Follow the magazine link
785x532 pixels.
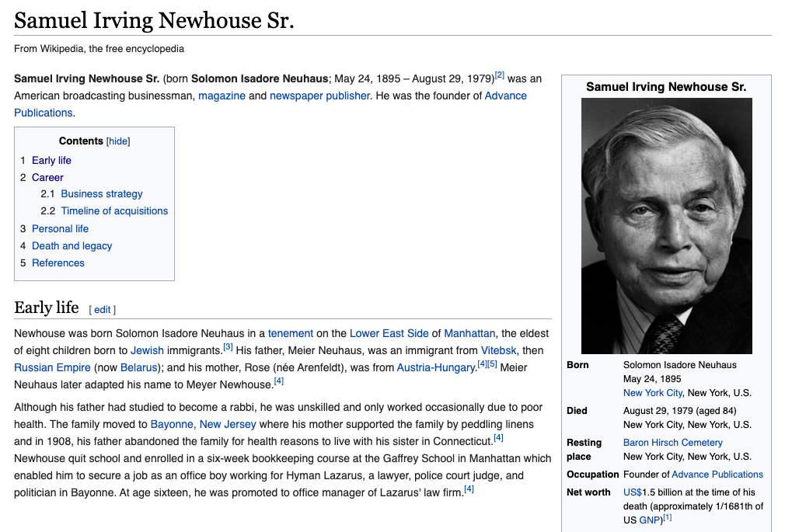click(222, 96)
